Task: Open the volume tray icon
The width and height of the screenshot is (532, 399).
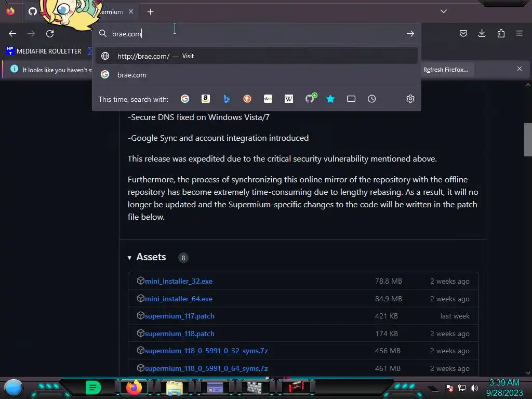Action: coord(474,388)
